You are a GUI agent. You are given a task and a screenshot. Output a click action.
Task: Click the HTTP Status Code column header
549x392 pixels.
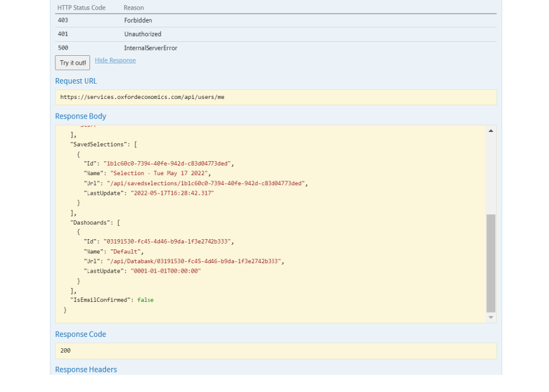tap(81, 8)
